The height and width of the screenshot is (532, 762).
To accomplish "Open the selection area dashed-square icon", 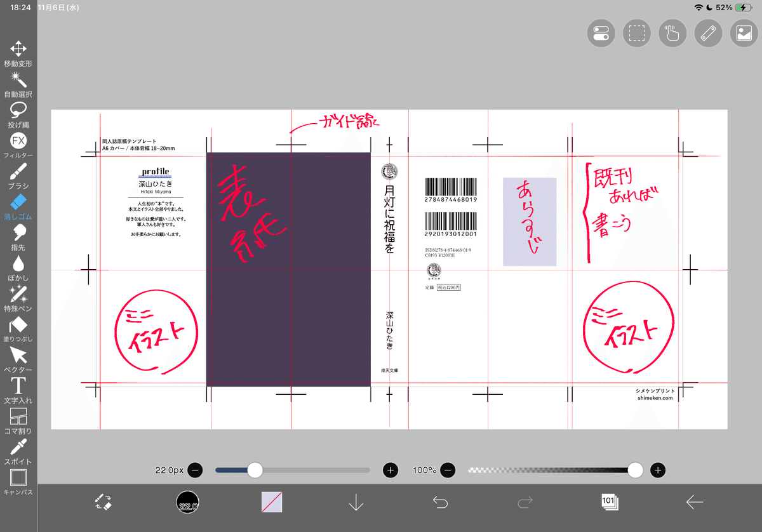I will tap(636, 33).
